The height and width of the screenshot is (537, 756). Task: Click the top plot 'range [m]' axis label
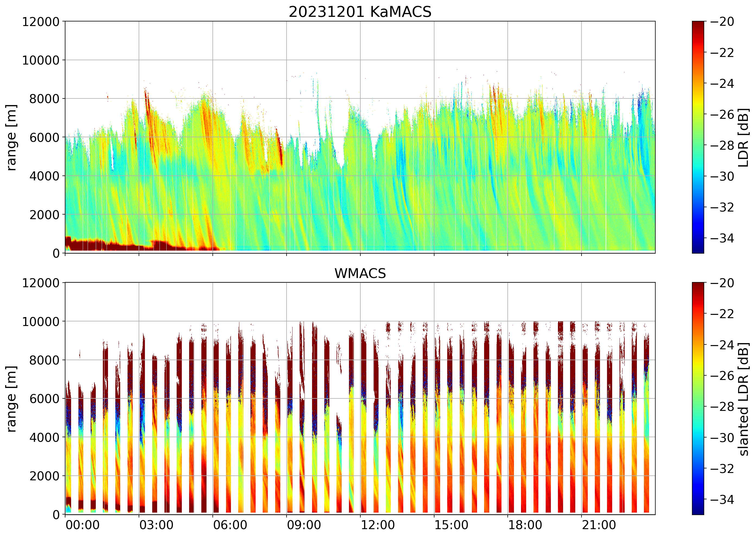click(11, 137)
